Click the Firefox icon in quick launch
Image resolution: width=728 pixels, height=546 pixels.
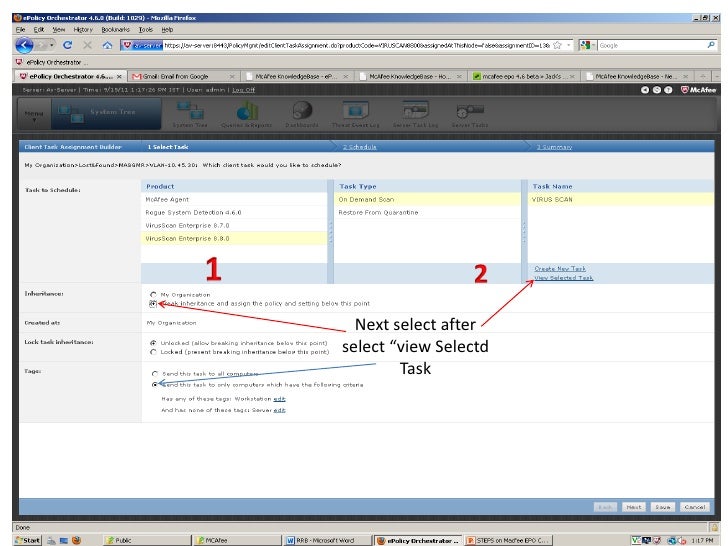77,540
